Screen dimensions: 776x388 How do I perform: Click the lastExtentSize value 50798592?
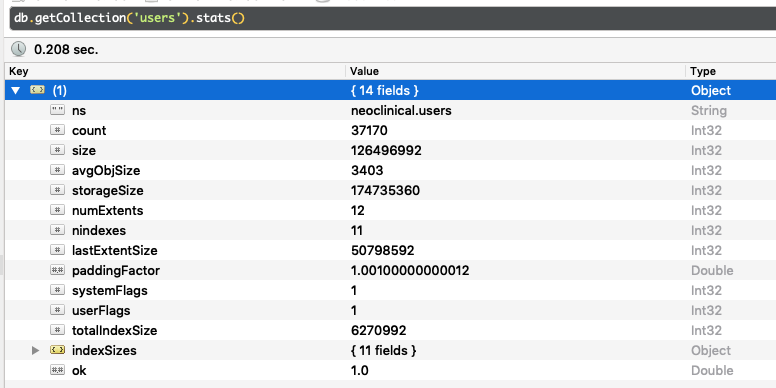[382, 250]
